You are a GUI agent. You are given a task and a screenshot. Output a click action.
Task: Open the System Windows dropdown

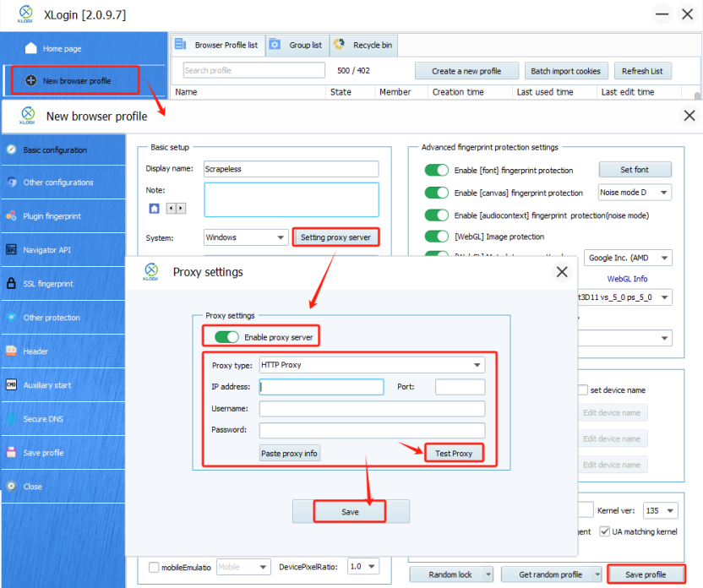(246, 237)
